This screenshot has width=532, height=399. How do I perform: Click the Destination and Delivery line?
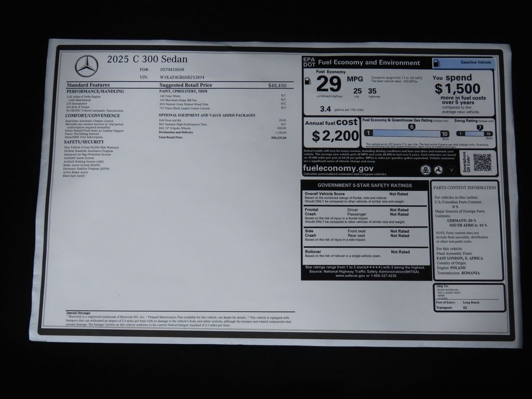pos(222,132)
